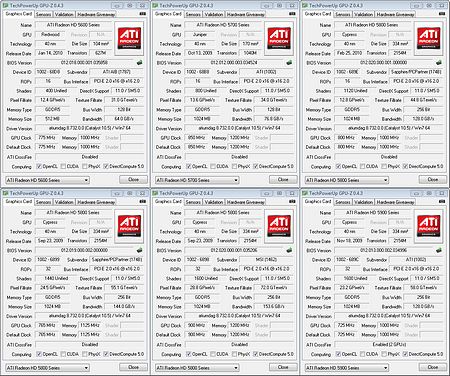Open the ATI Radeon HD 5700 Series dropdown

coord(197,180)
